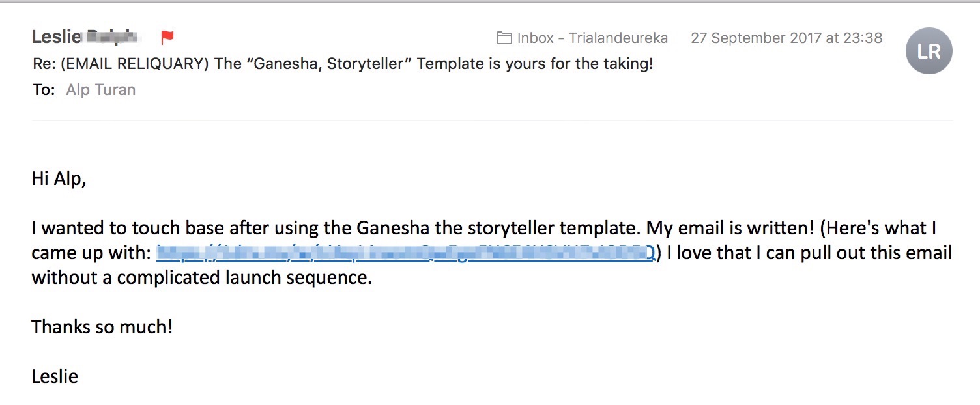
Task: Click the Inbox - Trialandeureka mailbox label
Action: point(592,38)
